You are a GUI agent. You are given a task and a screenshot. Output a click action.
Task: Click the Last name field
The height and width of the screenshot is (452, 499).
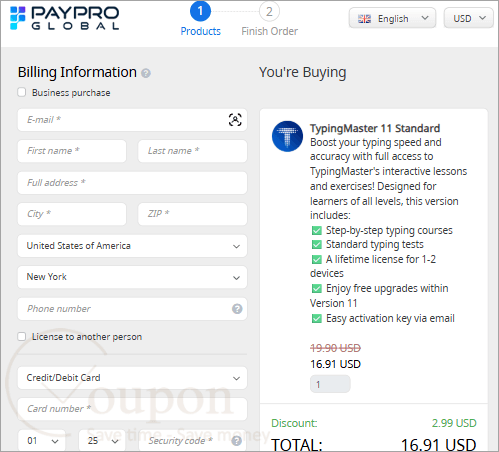coord(193,151)
